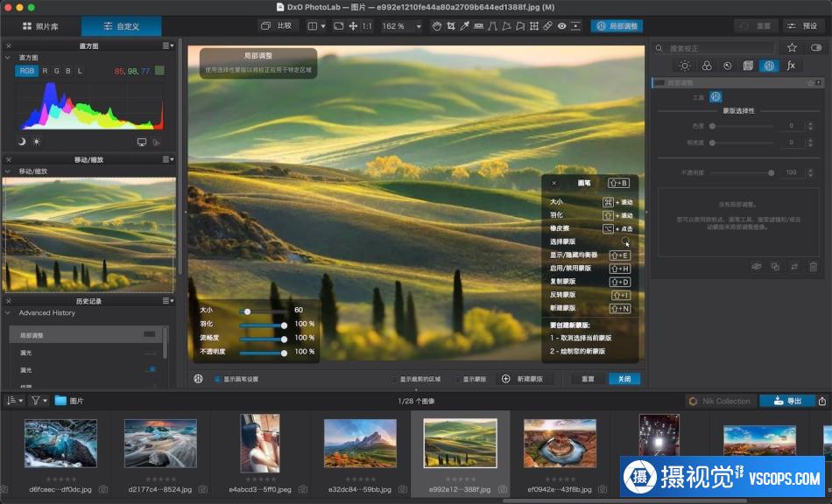Pick the white balance eyedropper tool
Image resolution: width=832 pixels, height=504 pixels.
tap(464, 26)
